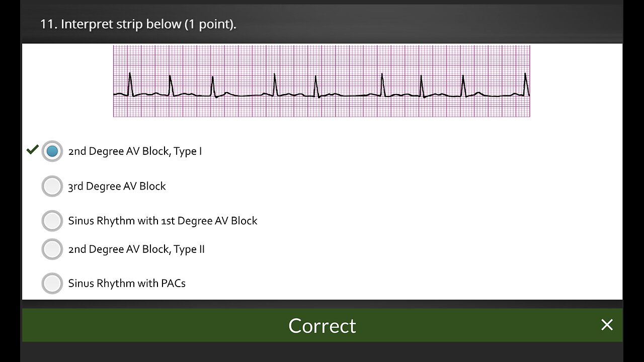
Task: Click the "2nd Degree AV Block, Type II" answer text
Action: 136,249
